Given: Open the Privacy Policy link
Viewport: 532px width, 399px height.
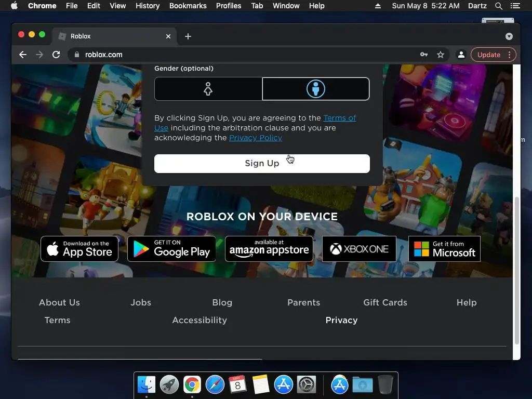Looking at the screenshot, I should pyautogui.click(x=256, y=138).
